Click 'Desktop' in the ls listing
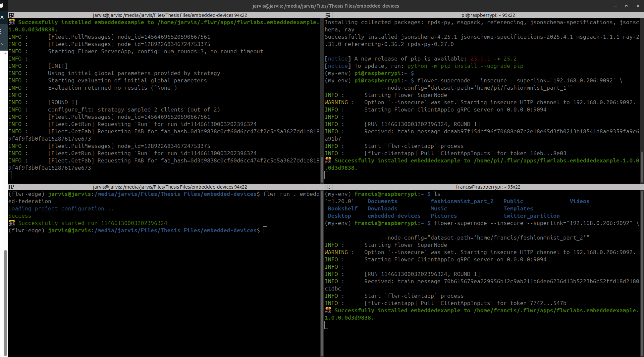The image size is (644, 357). [339, 216]
